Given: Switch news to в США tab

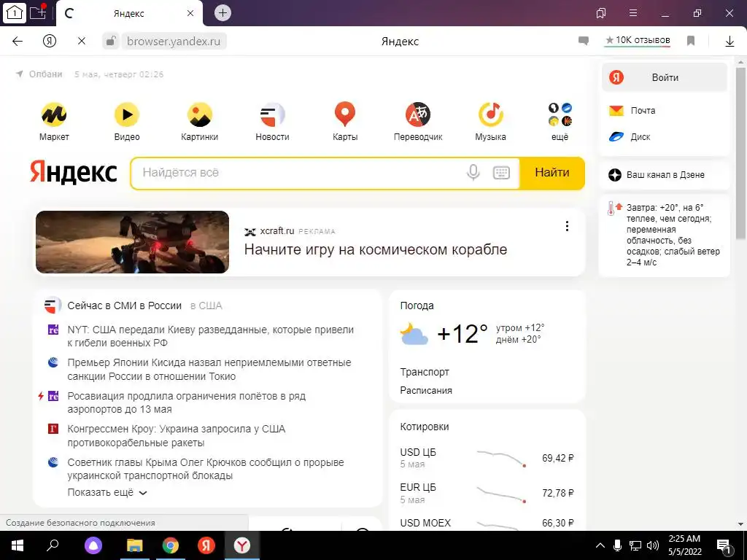Looking at the screenshot, I should point(206,306).
